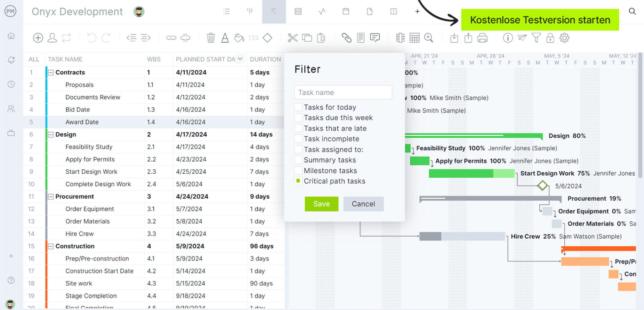Open the filter funnel icon
The width and height of the screenshot is (644, 310).
pyautogui.click(x=536, y=38)
